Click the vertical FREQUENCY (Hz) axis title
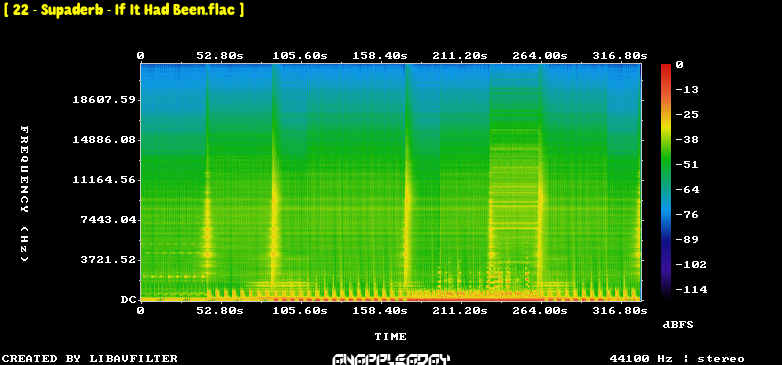 (24, 193)
